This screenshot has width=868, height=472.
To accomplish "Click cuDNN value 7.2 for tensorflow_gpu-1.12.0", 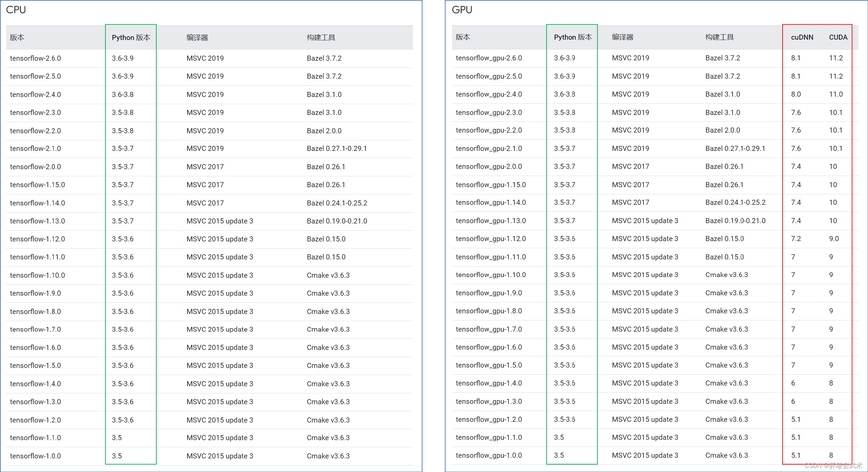I will pyautogui.click(x=796, y=239).
